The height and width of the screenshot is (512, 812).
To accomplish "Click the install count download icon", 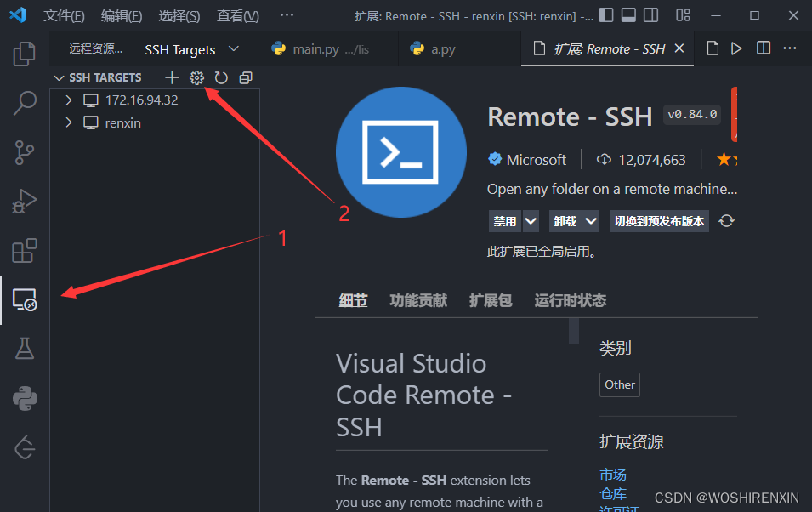I will 604,160.
